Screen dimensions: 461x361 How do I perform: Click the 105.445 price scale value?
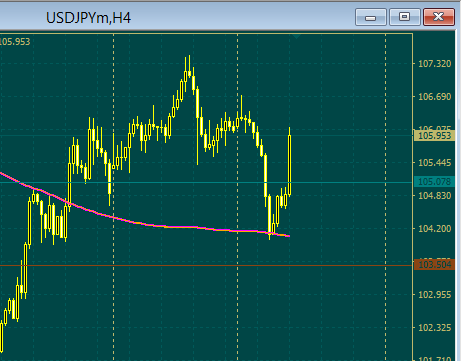tap(434, 163)
